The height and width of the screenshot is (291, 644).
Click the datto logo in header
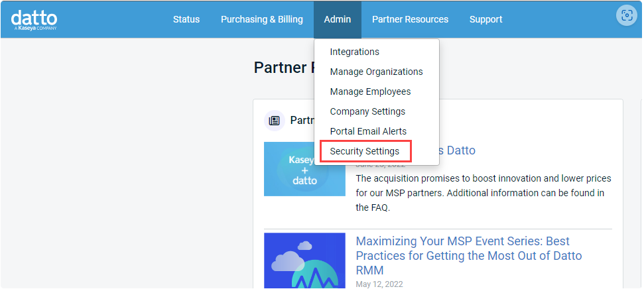coord(34,20)
